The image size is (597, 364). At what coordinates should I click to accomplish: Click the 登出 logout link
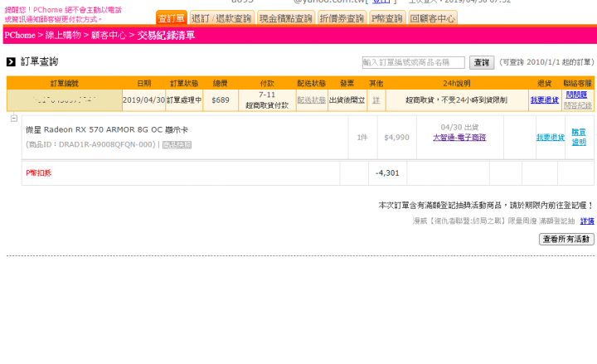click(x=381, y=2)
